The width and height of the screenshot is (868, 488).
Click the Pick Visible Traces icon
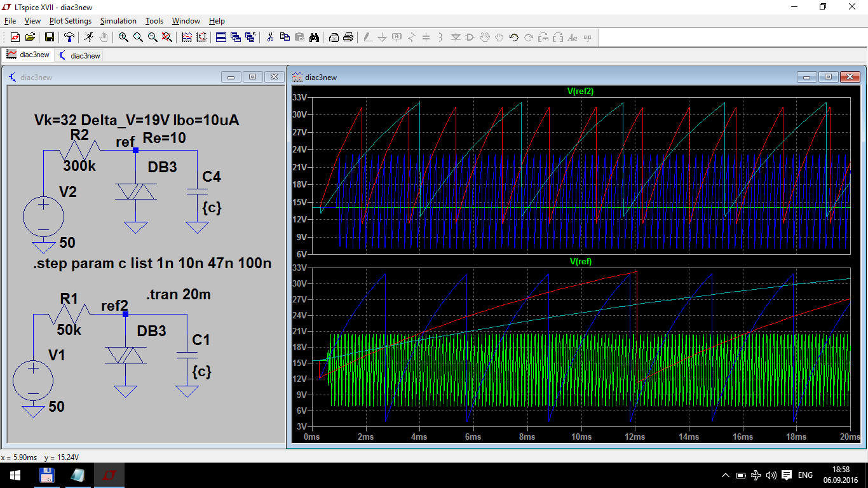pos(187,37)
